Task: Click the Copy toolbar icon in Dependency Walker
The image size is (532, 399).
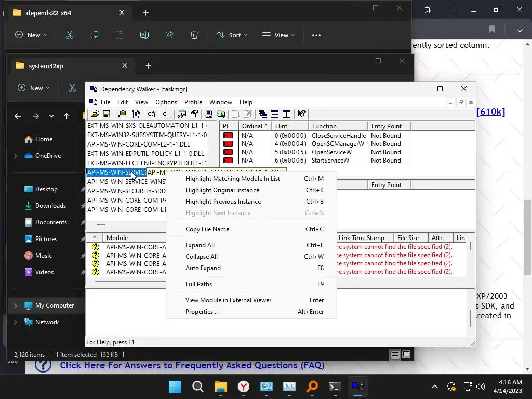Action: [122, 114]
